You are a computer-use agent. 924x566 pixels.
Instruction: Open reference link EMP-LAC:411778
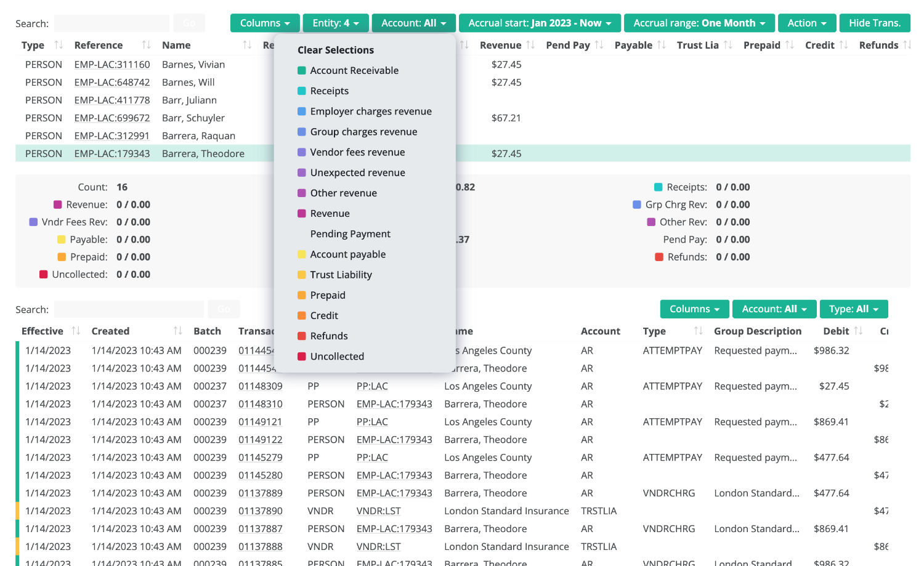click(x=112, y=100)
